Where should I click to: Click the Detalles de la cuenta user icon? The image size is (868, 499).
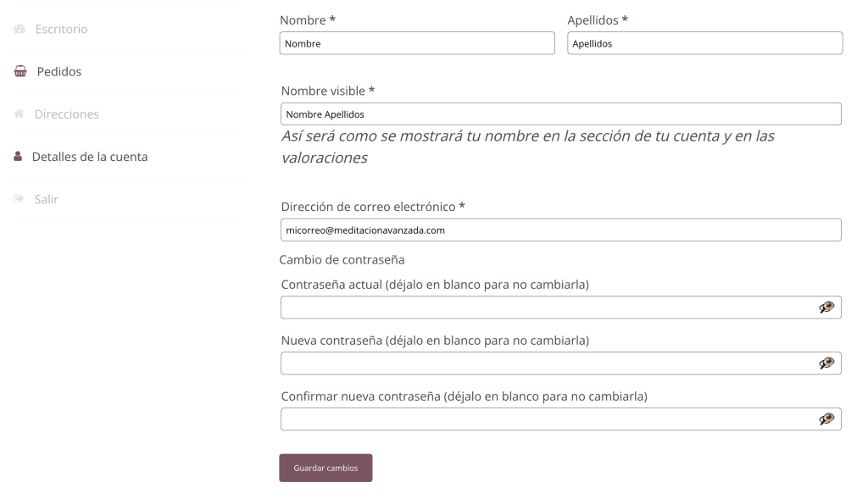click(x=18, y=157)
